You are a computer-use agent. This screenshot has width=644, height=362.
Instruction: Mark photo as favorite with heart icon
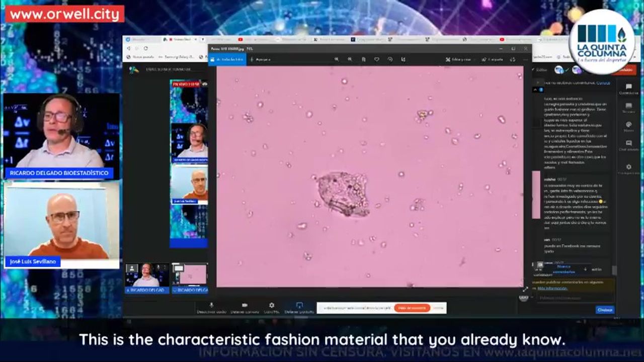click(376, 59)
